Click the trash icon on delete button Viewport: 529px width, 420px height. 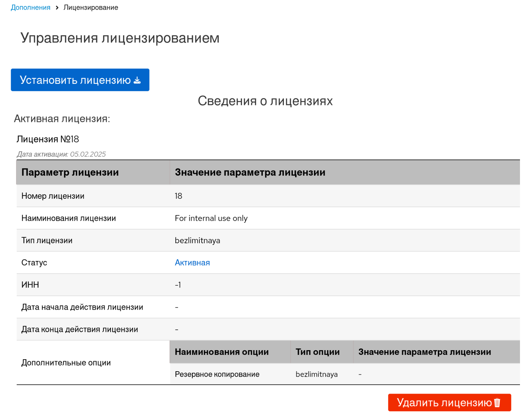pos(497,403)
